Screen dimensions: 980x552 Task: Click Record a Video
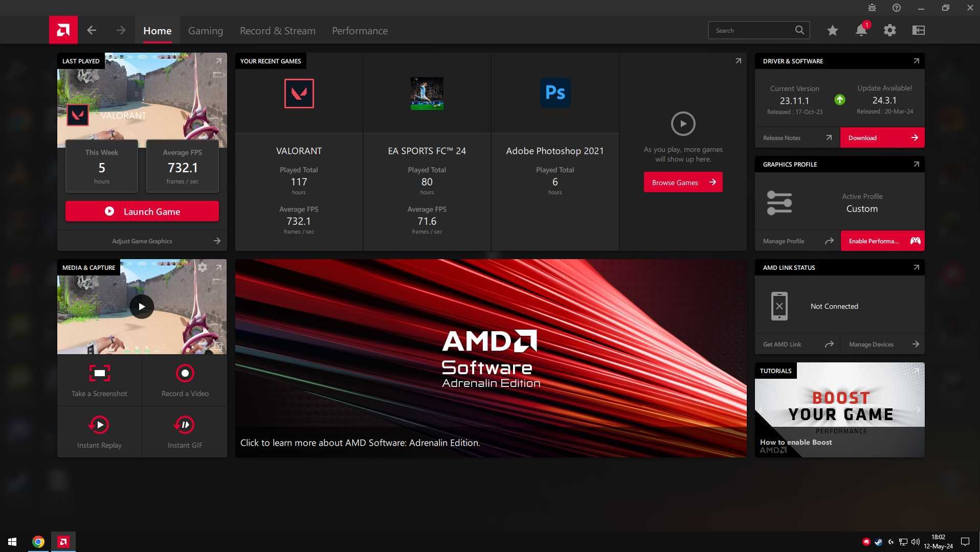185,381
